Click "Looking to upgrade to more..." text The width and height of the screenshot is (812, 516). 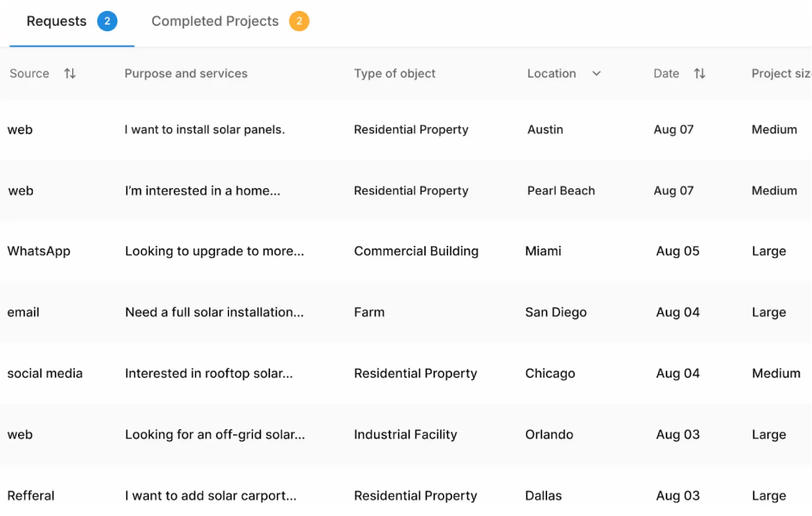click(214, 252)
